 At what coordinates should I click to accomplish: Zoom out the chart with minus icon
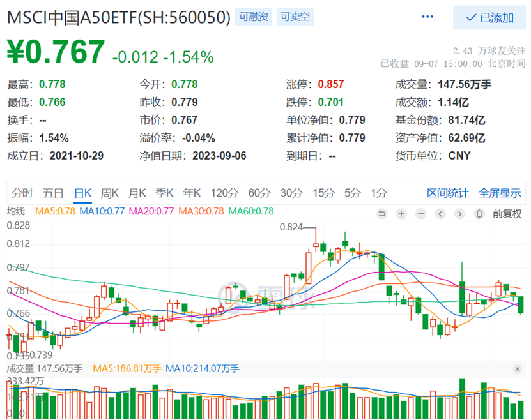click(x=420, y=214)
